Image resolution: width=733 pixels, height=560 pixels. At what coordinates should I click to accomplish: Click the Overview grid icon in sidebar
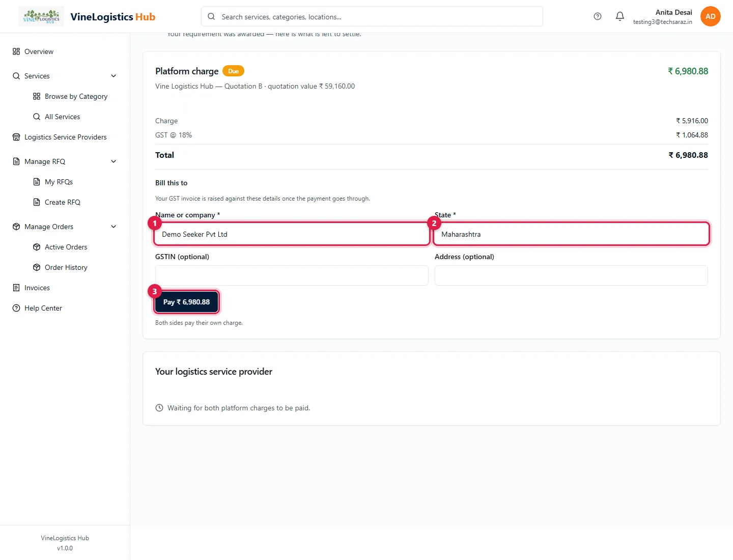pyautogui.click(x=16, y=51)
